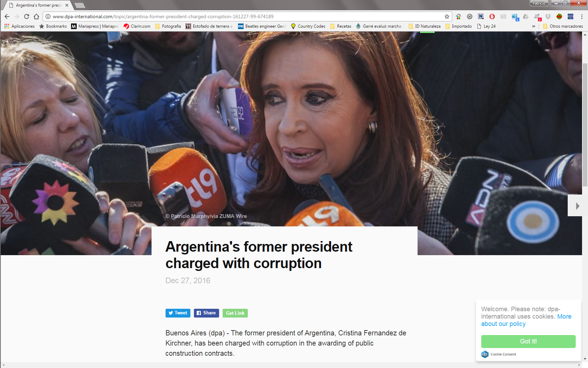Click the Get Link button
This screenshot has height=368, width=588.
pyautogui.click(x=235, y=313)
